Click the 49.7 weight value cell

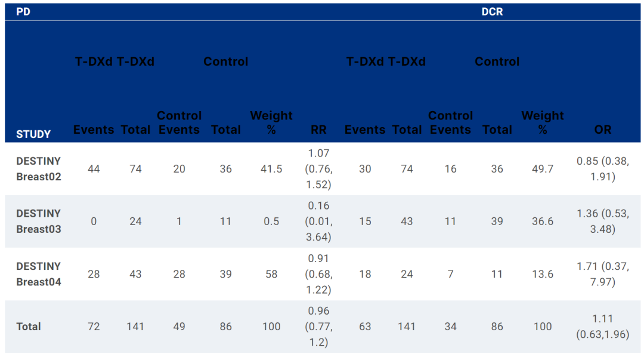(x=542, y=169)
